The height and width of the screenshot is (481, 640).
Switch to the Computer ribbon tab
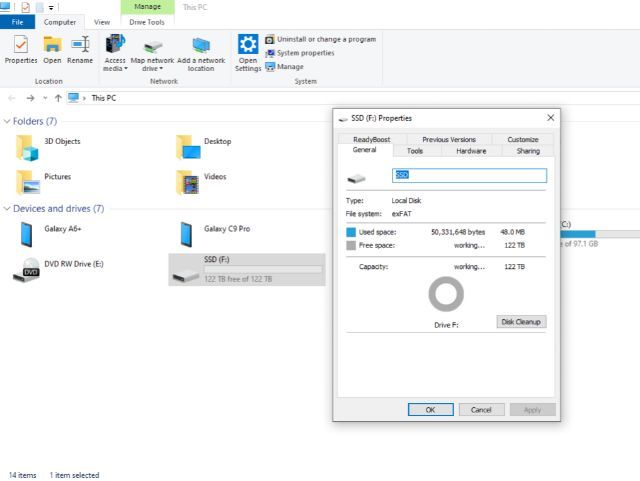tap(60, 22)
